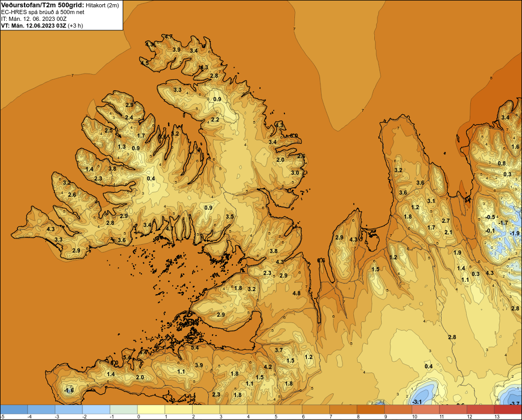The width and height of the screenshot is (522, 420).
Task: Click the '4.8' temperature value on the map
Action: 296,293
